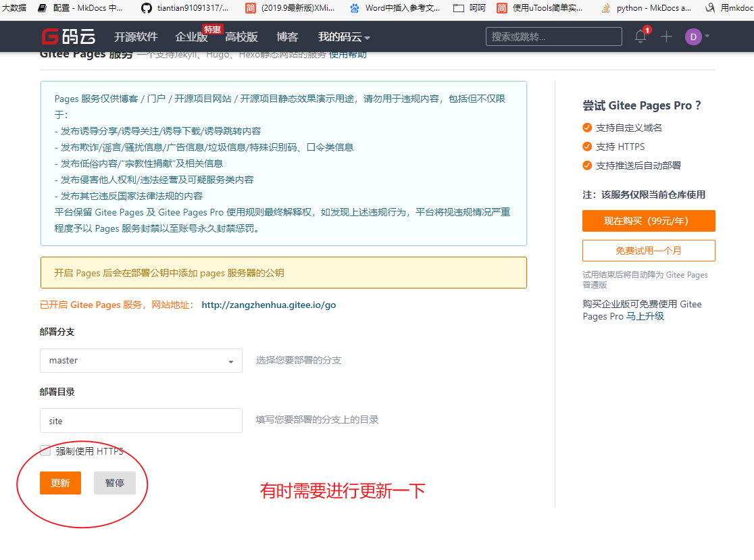Screen dimensions: 754x560
Task: Expand the 我的码云 dropdown menu
Action: coord(344,37)
